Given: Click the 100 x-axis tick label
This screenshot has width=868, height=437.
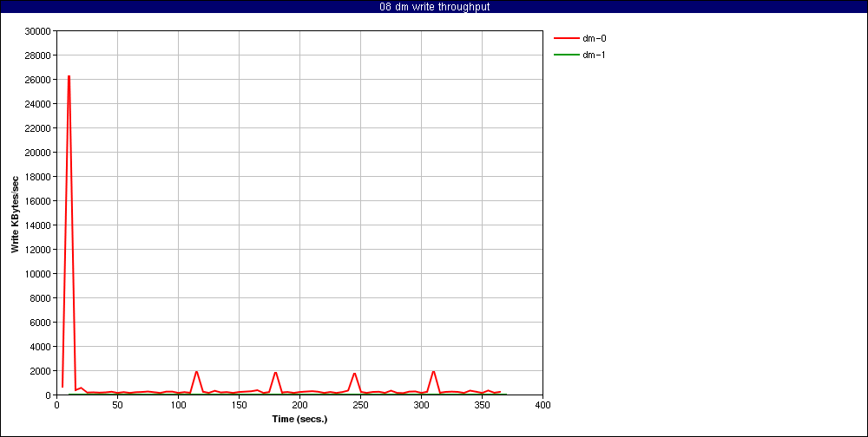Looking at the screenshot, I should (x=178, y=405).
